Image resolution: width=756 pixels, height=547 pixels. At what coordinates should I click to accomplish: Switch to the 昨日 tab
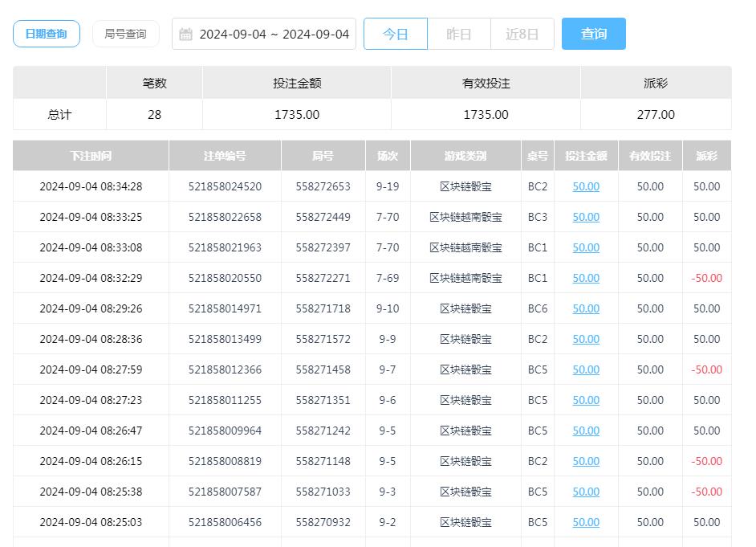click(458, 34)
